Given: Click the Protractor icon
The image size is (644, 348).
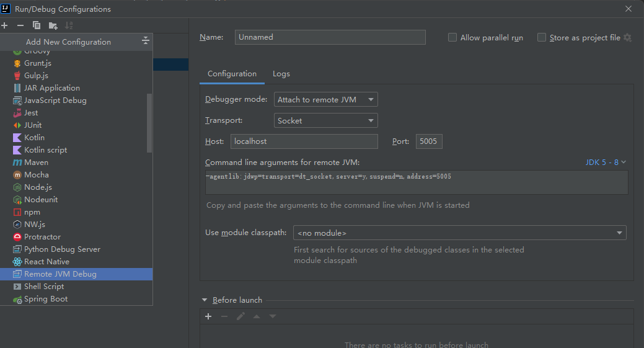Looking at the screenshot, I should point(17,237).
